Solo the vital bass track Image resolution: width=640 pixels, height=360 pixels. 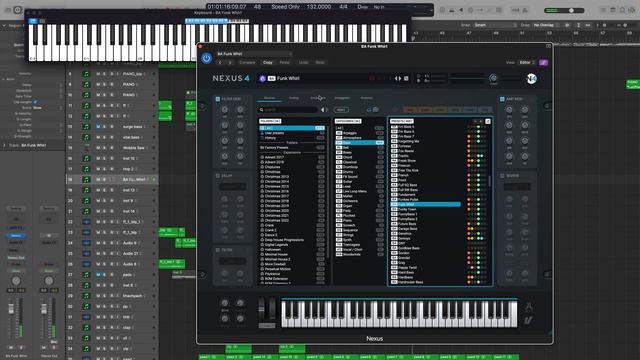tap(104, 138)
